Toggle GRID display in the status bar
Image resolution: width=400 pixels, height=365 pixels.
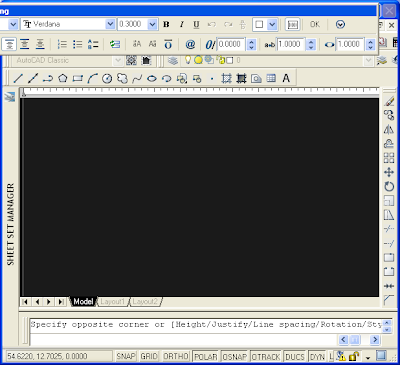(149, 357)
